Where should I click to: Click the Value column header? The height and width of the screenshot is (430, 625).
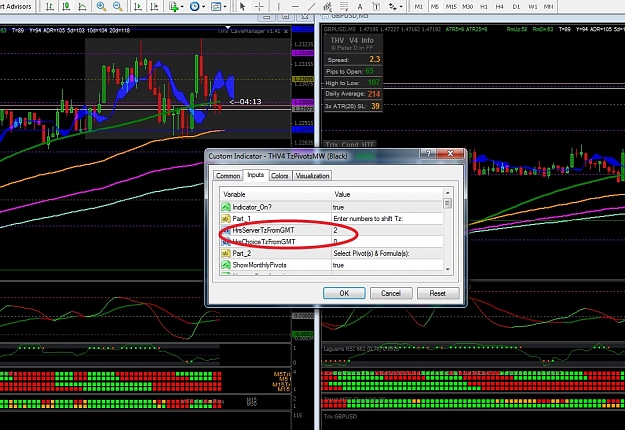(x=387, y=194)
